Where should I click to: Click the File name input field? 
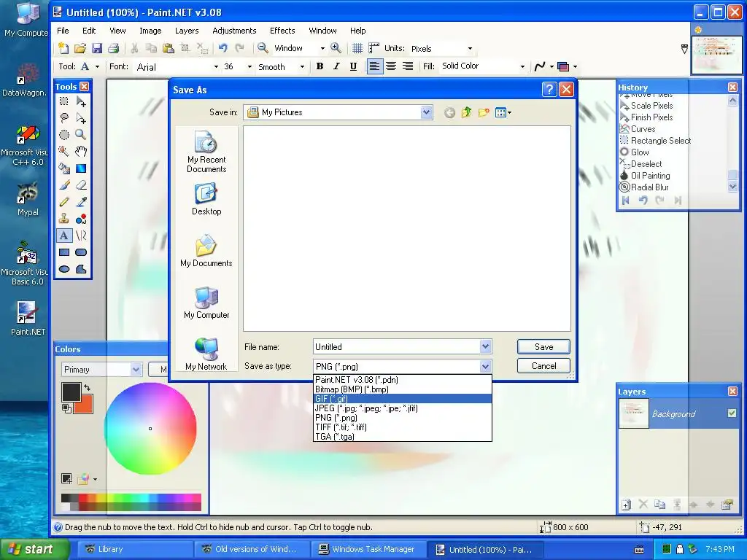pyautogui.click(x=397, y=346)
